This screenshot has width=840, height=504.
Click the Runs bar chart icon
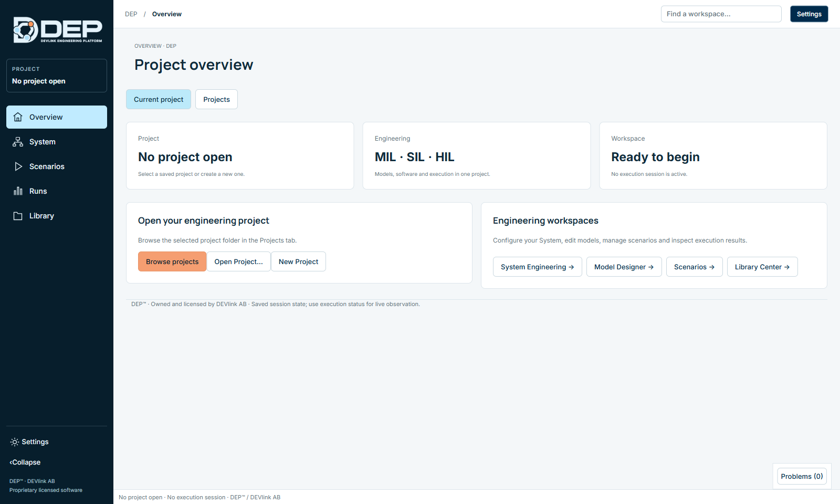(18, 191)
